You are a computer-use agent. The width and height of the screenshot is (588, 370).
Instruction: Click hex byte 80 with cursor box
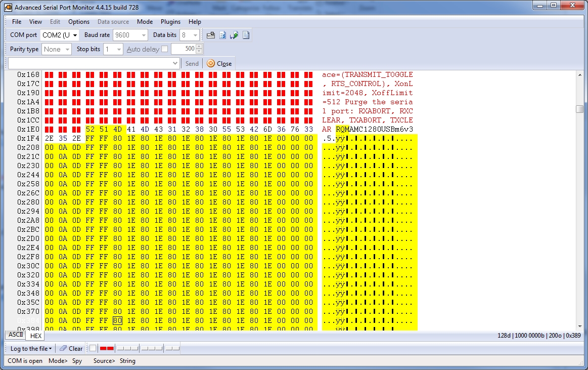coord(117,320)
